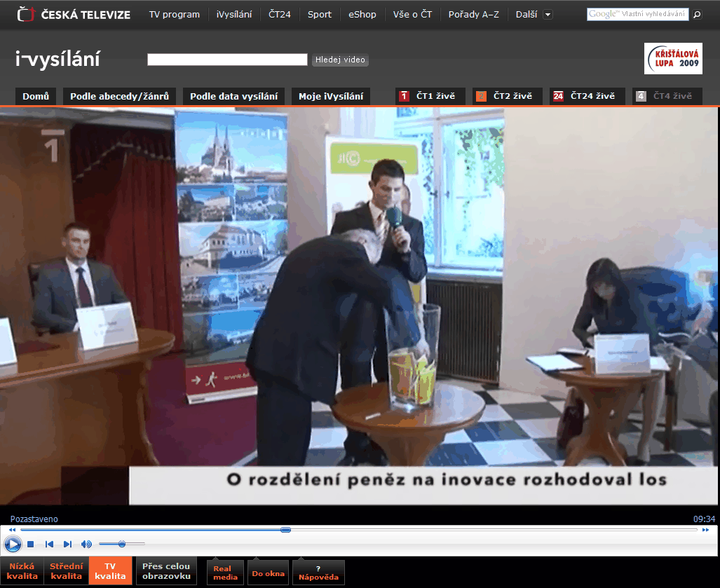The height and width of the screenshot is (588, 720).
Task: Open Vše o ČT menu item
Action: coord(412,14)
